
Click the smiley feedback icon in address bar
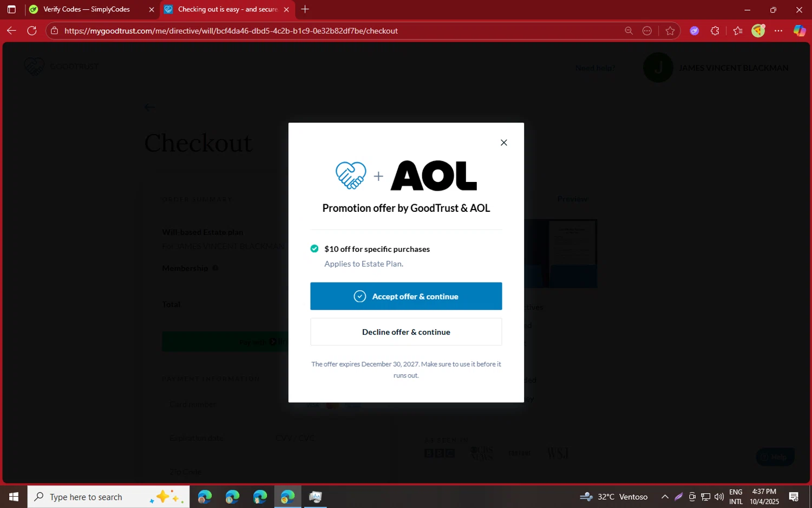647,31
